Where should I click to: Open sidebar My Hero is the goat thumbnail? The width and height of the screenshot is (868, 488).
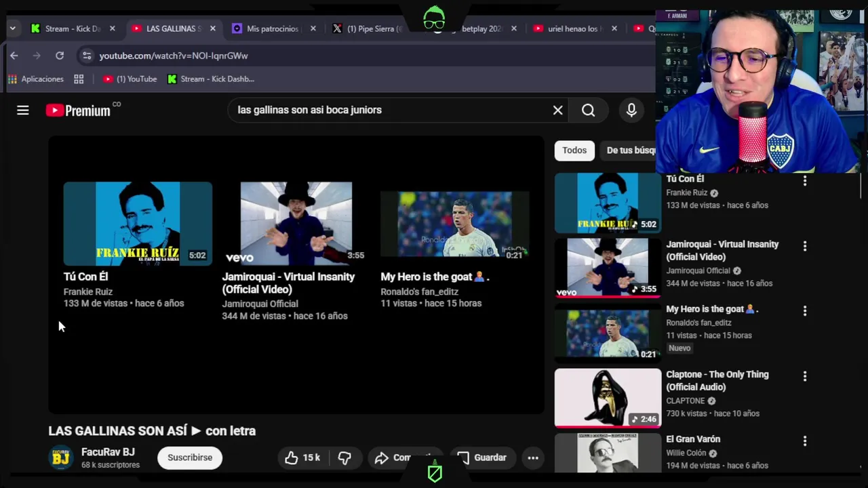[608, 333]
